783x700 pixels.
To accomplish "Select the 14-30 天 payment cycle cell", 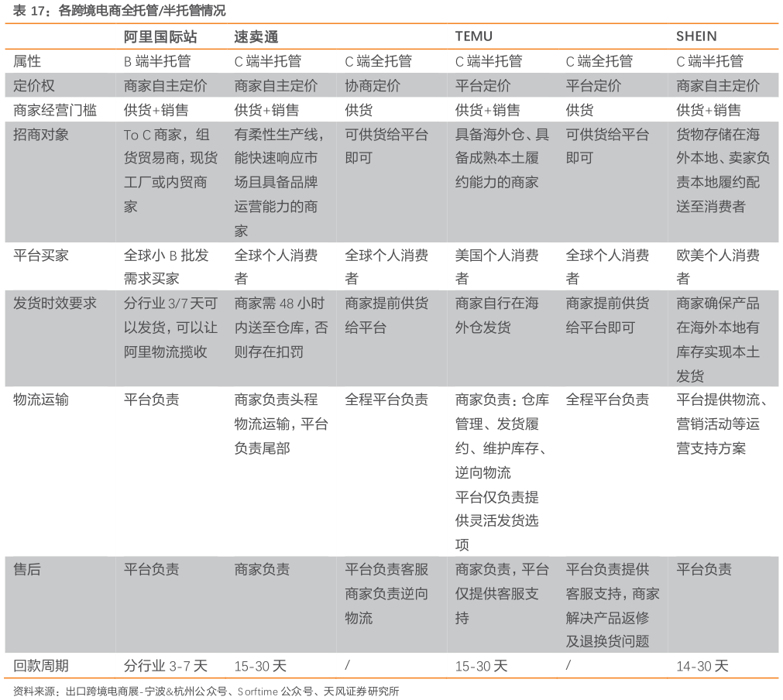I will point(702,666).
